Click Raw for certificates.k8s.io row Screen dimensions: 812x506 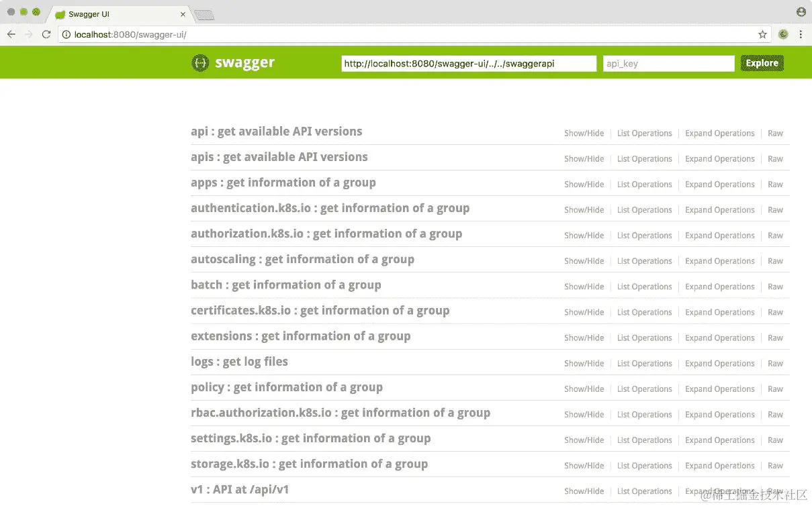[x=775, y=312]
